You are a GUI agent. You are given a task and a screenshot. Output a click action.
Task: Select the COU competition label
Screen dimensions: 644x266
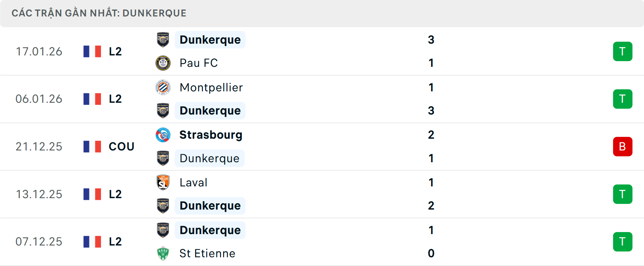click(121, 146)
